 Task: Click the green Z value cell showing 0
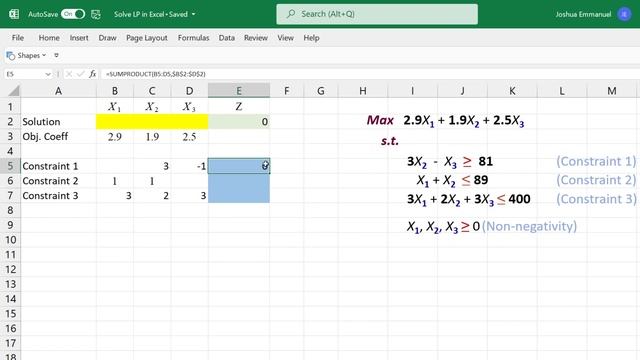tap(239, 122)
